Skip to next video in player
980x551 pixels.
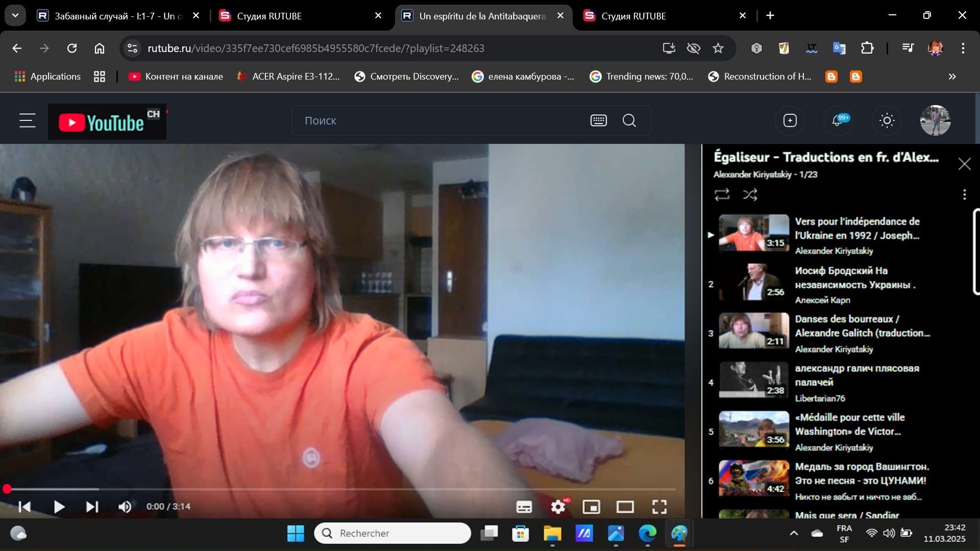92,507
